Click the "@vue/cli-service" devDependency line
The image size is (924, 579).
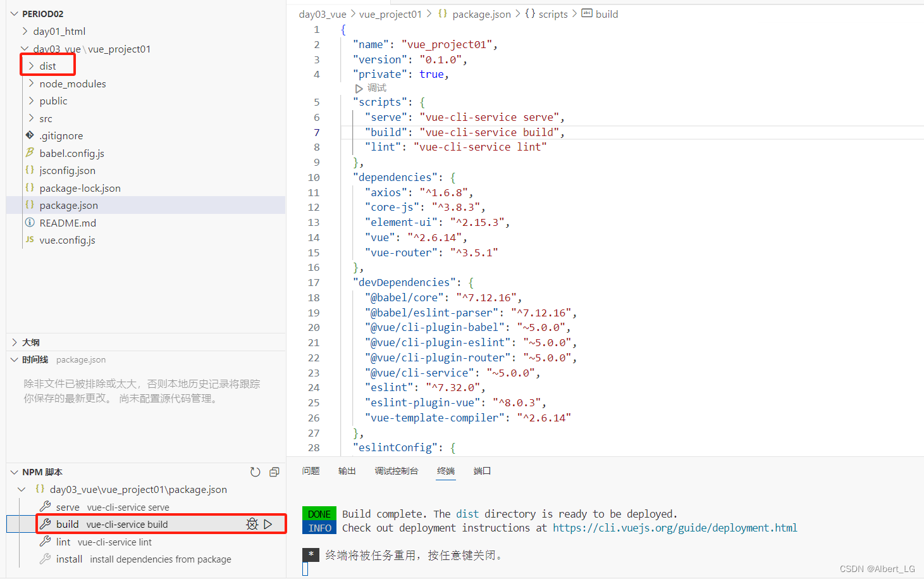[453, 373]
